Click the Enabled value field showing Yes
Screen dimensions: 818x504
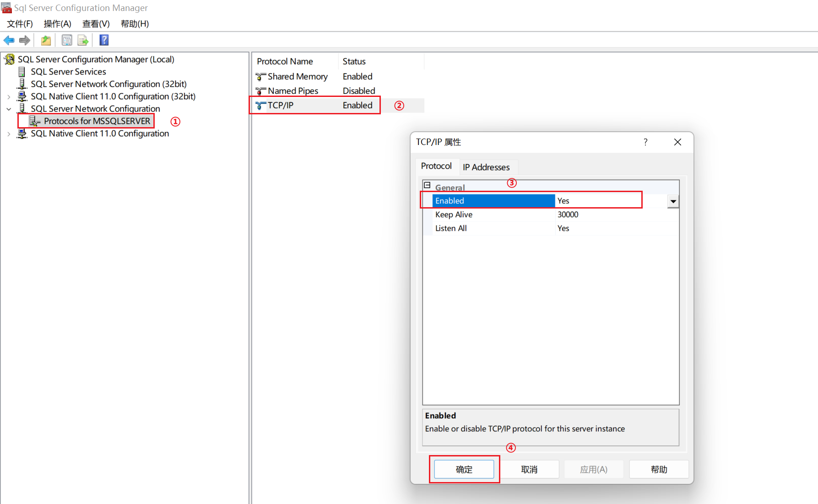point(611,201)
